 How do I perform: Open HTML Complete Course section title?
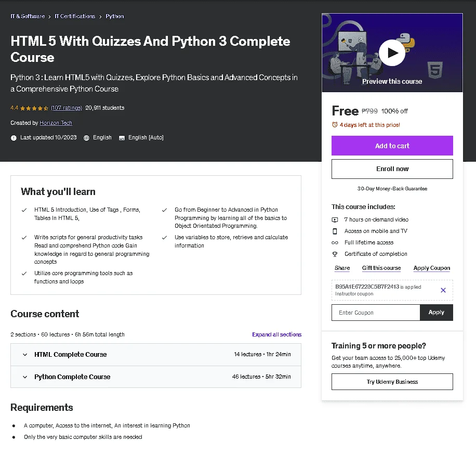coord(71,354)
